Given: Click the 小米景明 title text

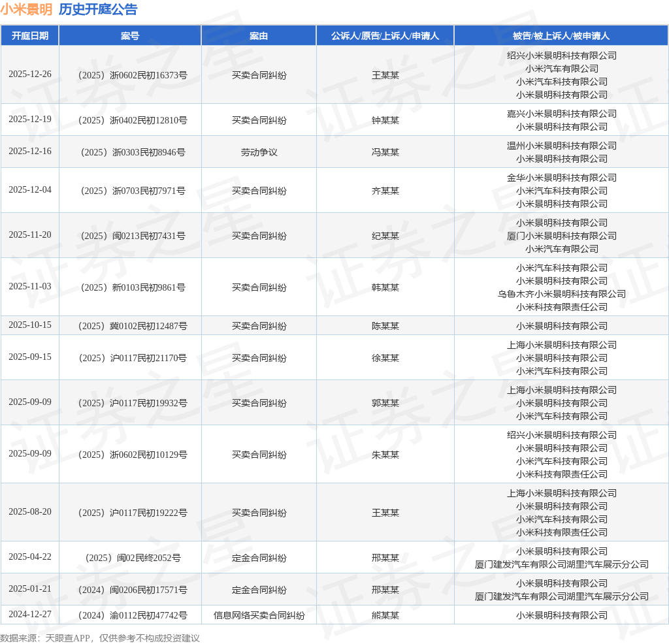Looking at the screenshot, I should pyautogui.click(x=26, y=9).
